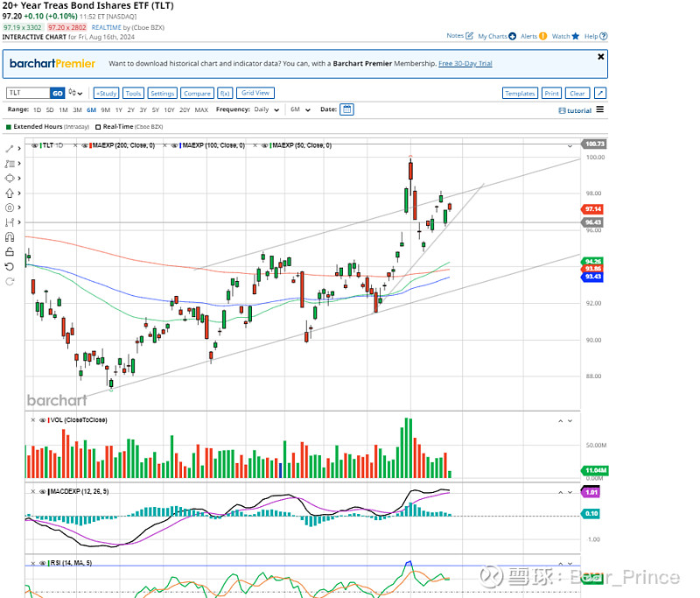The image size is (700, 598).
Task: Select the text annotation tool
Action: pos(10,164)
